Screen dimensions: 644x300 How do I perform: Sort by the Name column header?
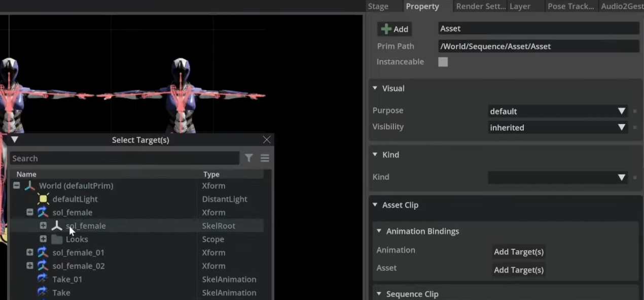pos(26,174)
